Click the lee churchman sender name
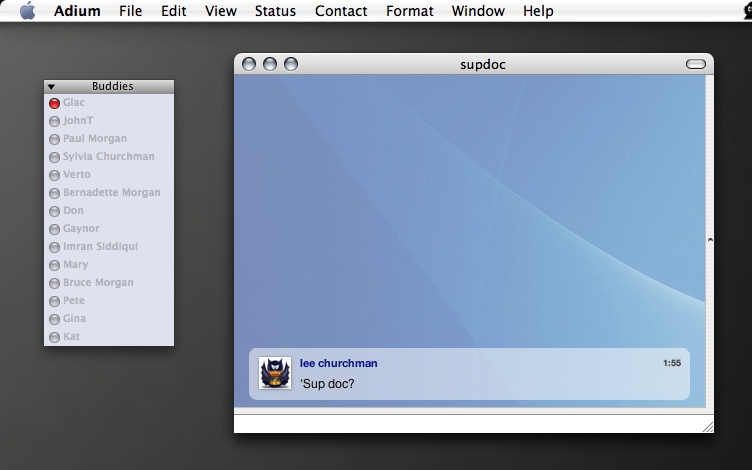The width and height of the screenshot is (752, 470). (x=339, y=363)
